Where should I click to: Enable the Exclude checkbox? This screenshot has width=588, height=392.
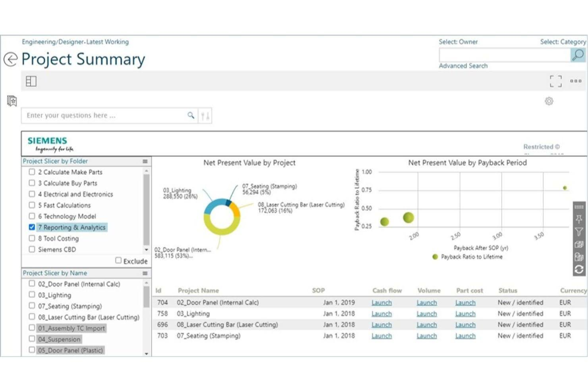(x=118, y=260)
